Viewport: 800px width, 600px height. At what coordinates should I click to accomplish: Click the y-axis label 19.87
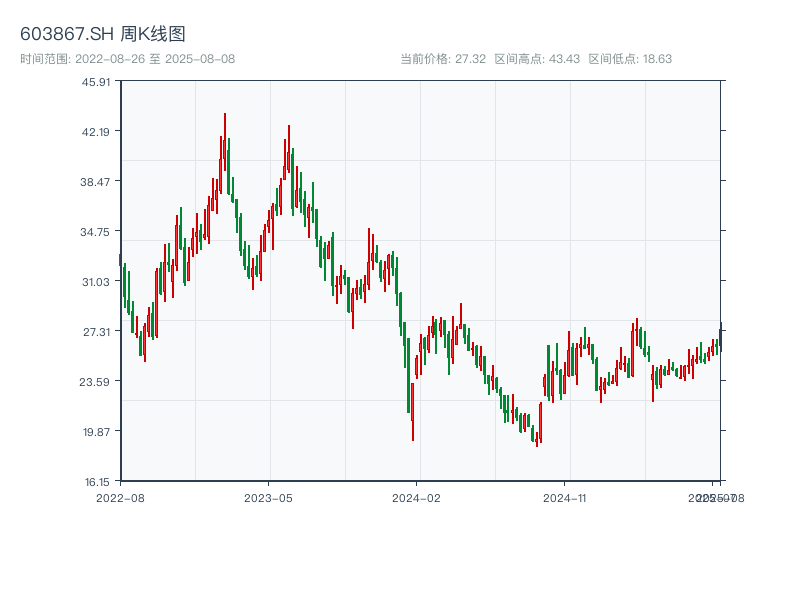96,432
